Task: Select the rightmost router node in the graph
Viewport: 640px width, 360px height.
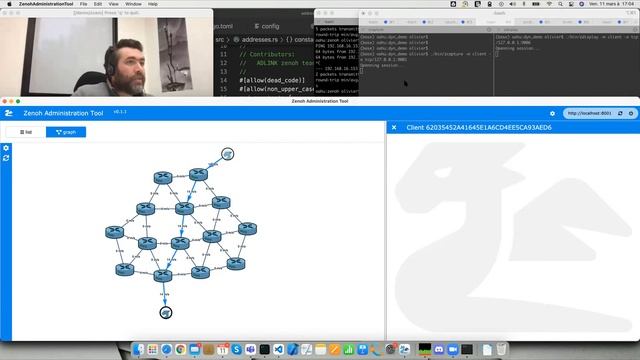Action: pyautogui.click(x=247, y=228)
